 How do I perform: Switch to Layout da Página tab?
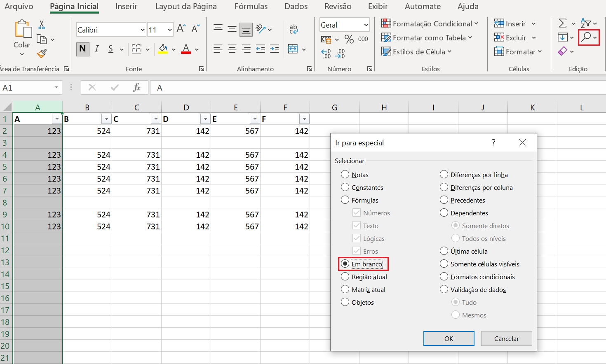pyautogui.click(x=186, y=6)
